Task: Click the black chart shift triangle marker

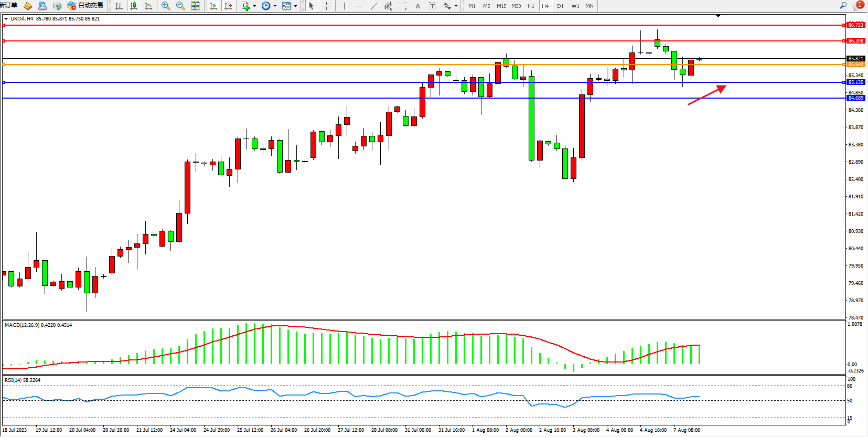Action: pos(718,16)
